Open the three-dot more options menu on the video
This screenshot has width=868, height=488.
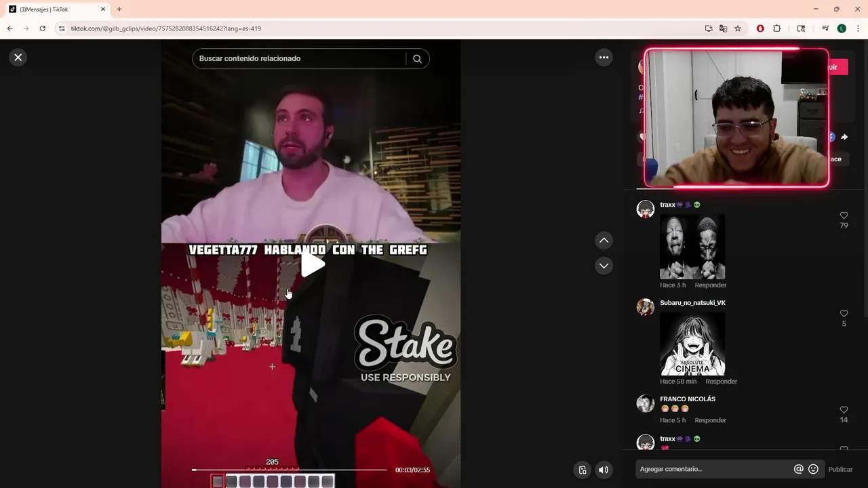point(604,58)
